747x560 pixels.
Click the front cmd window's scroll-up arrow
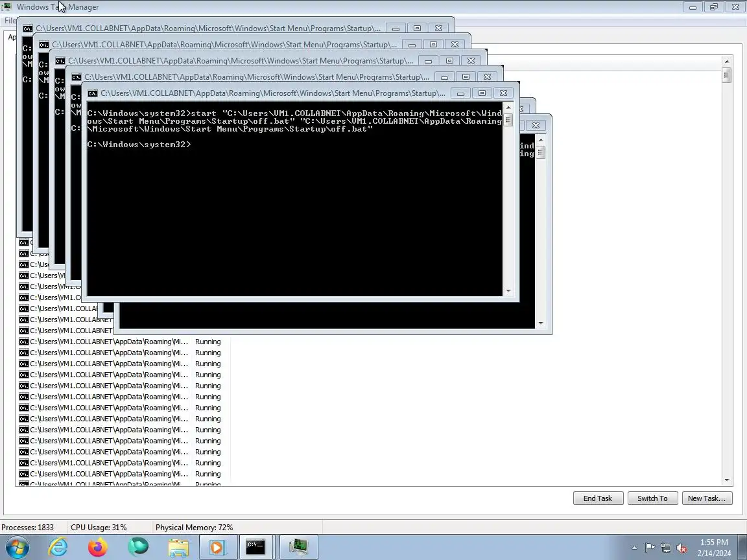(508, 108)
